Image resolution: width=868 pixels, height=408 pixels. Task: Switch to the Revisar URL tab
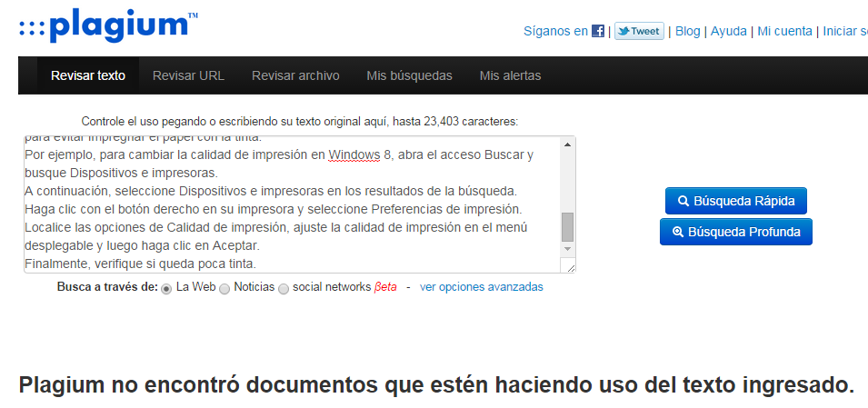188,75
